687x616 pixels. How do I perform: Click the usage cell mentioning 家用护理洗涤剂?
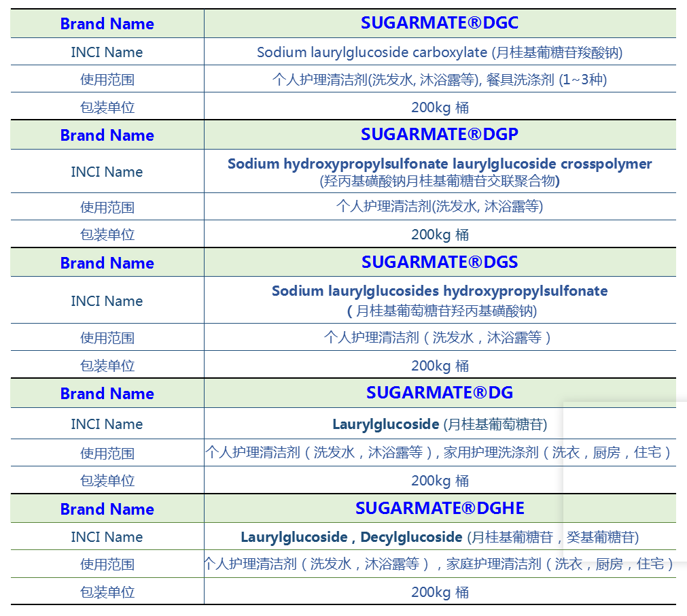[x=440, y=452]
